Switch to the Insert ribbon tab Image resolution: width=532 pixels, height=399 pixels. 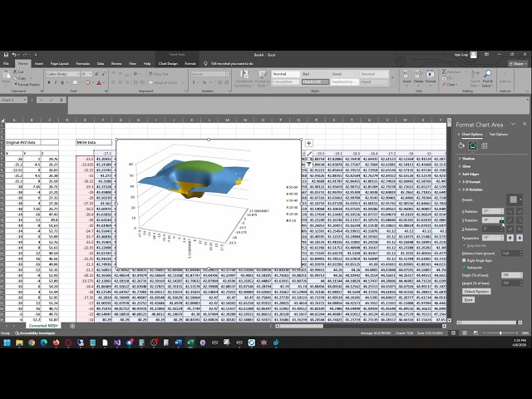39,63
